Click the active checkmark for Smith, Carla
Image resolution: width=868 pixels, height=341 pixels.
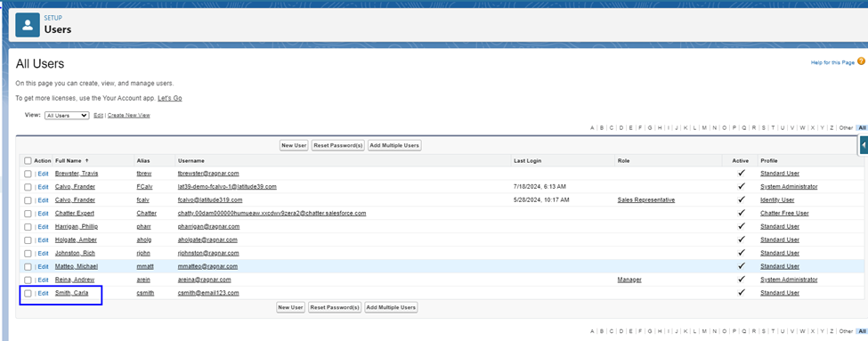[x=742, y=292]
